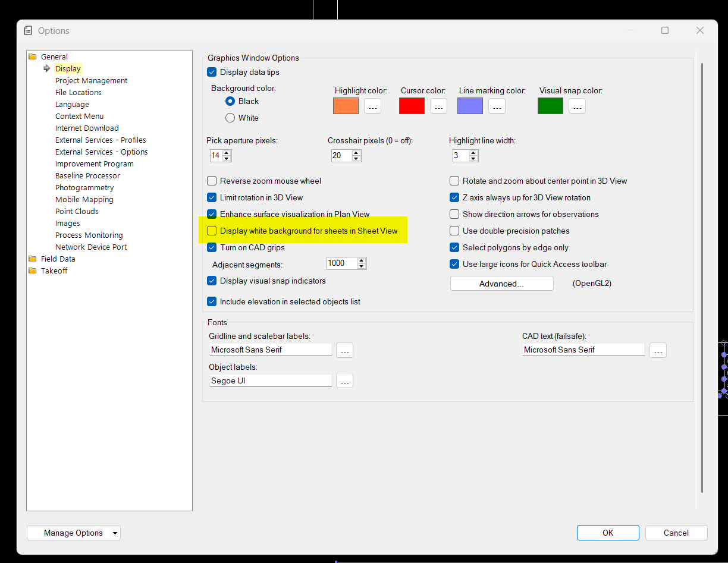This screenshot has height=563, width=728.
Task: Click the Options dialog title bar icon
Action: coord(28,31)
